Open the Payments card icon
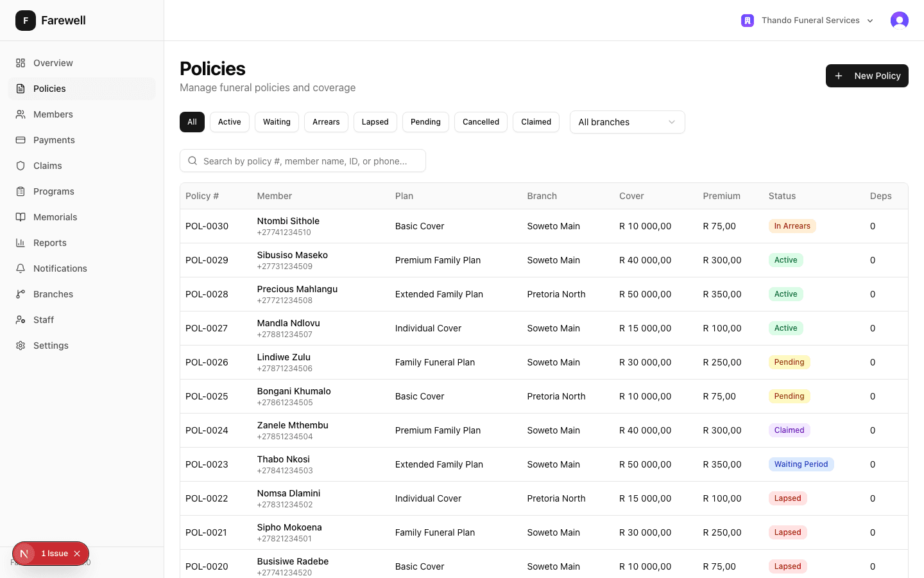924x578 pixels. point(21,140)
